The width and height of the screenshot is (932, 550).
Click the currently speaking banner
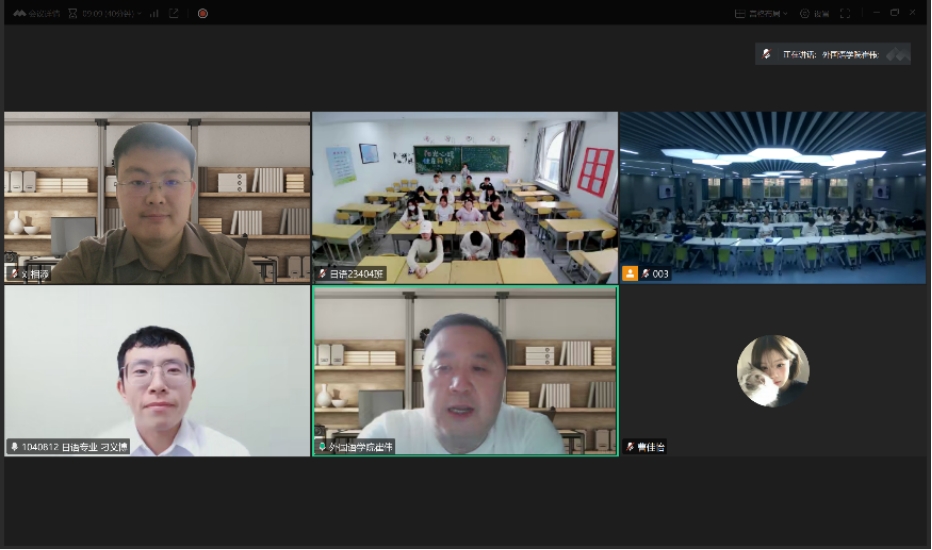point(832,54)
